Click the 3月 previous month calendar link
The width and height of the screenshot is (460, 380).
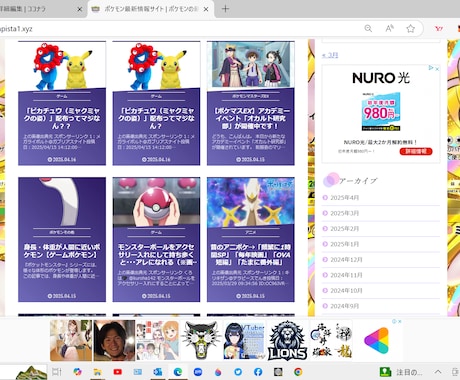pos(330,55)
